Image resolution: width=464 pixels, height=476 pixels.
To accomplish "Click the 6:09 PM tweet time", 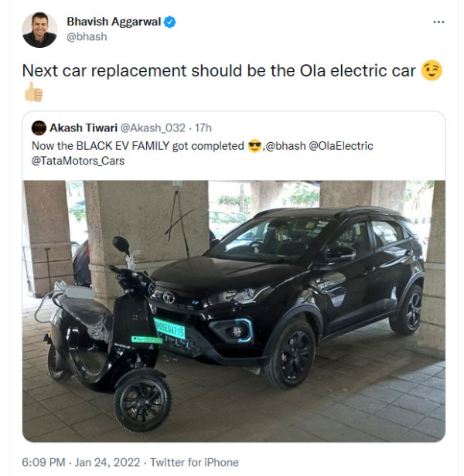I will tap(43, 462).
